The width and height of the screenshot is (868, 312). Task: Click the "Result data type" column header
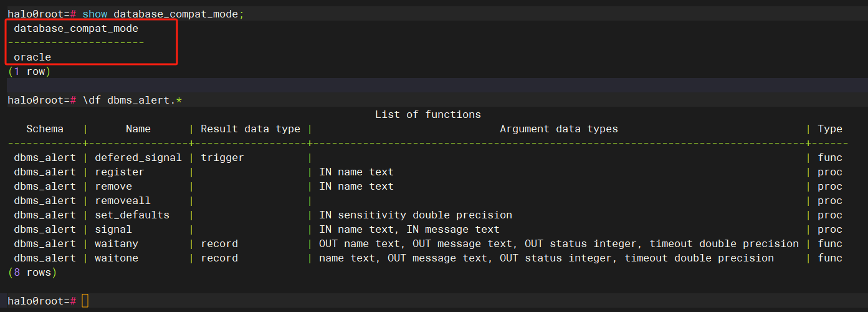[250, 129]
